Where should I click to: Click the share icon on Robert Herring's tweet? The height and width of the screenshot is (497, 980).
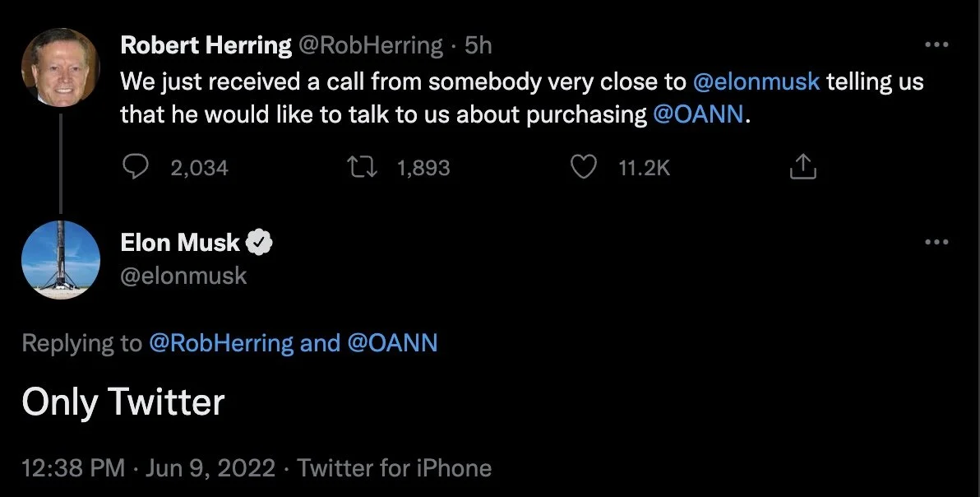point(802,168)
